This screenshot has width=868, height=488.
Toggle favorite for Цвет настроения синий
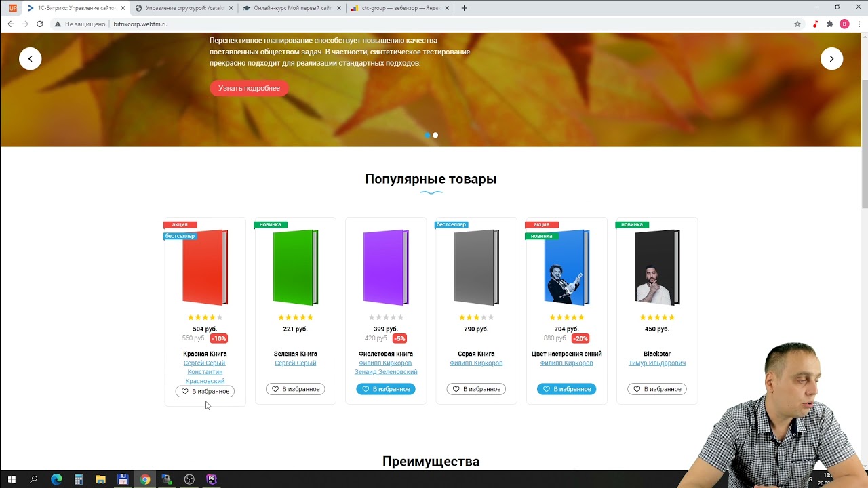pyautogui.click(x=566, y=389)
